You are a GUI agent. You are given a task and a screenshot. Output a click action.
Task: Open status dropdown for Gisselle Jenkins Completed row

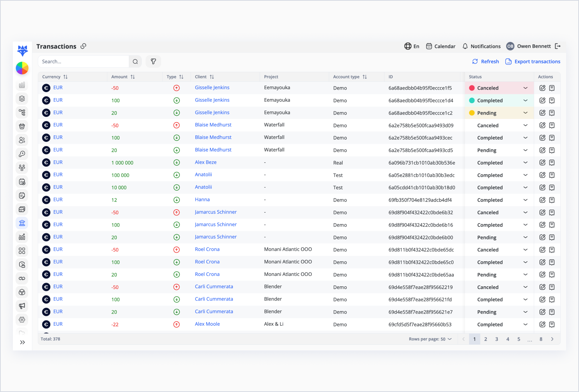coord(525,100)
